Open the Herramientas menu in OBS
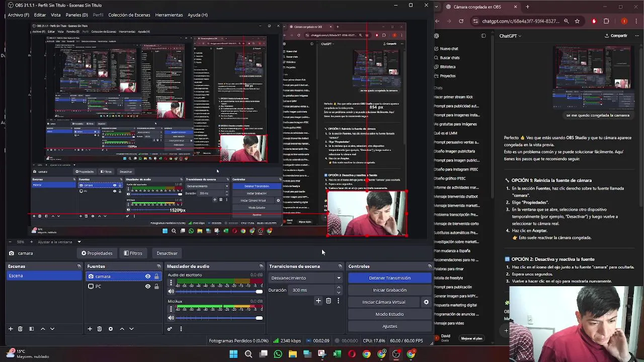Viewport: 644px width, 362px height. pyautogui.click(x=169, y=15)
